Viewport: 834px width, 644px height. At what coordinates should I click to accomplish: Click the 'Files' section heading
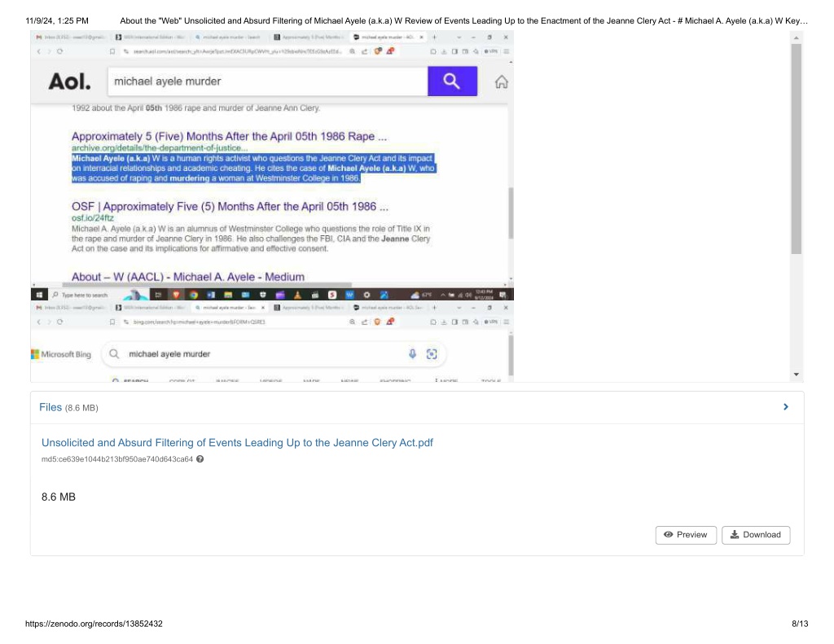tap(50, 407)
